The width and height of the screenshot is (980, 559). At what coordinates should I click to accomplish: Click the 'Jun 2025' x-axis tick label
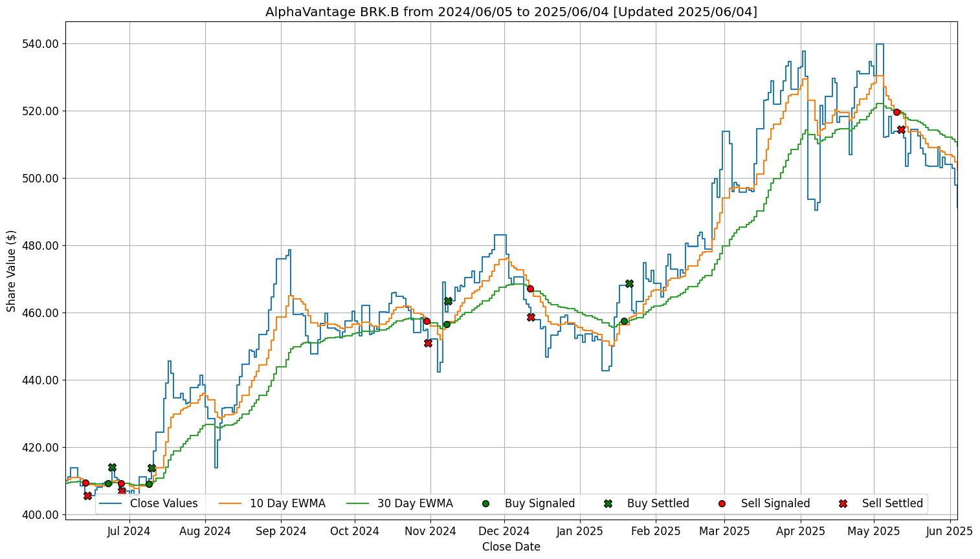pos(950,531)
